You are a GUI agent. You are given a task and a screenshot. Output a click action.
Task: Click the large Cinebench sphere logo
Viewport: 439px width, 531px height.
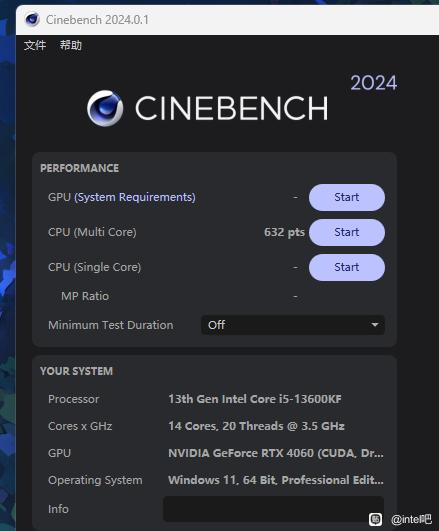pos(105,108)
